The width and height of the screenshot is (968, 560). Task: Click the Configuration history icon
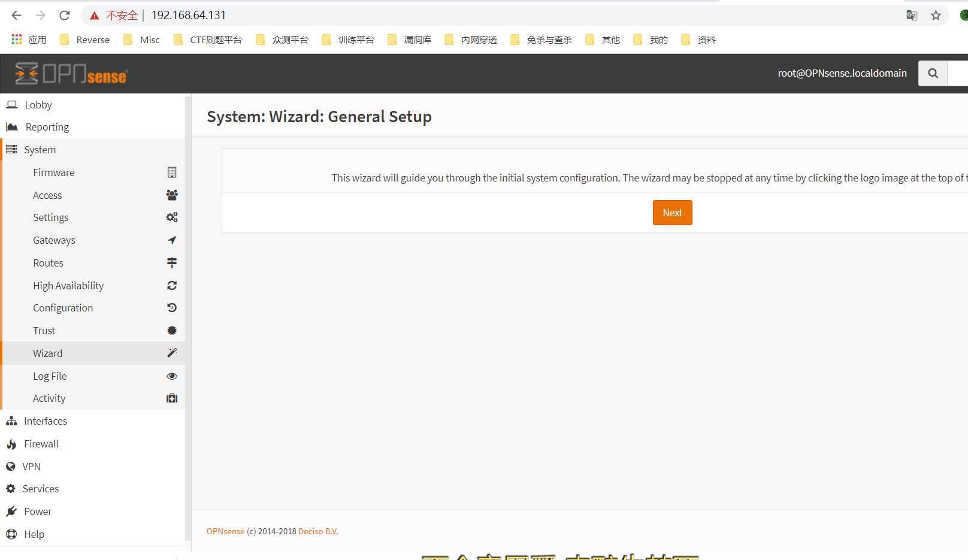click(172, 308)
